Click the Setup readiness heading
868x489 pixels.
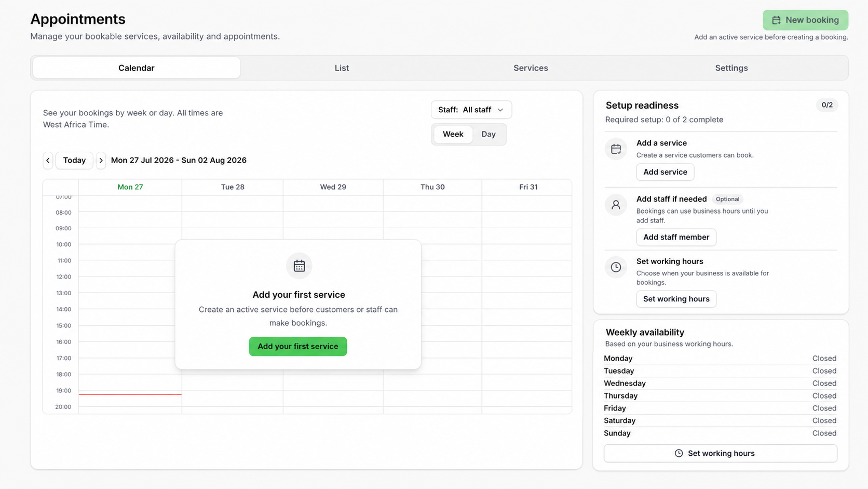click(642, 105)
